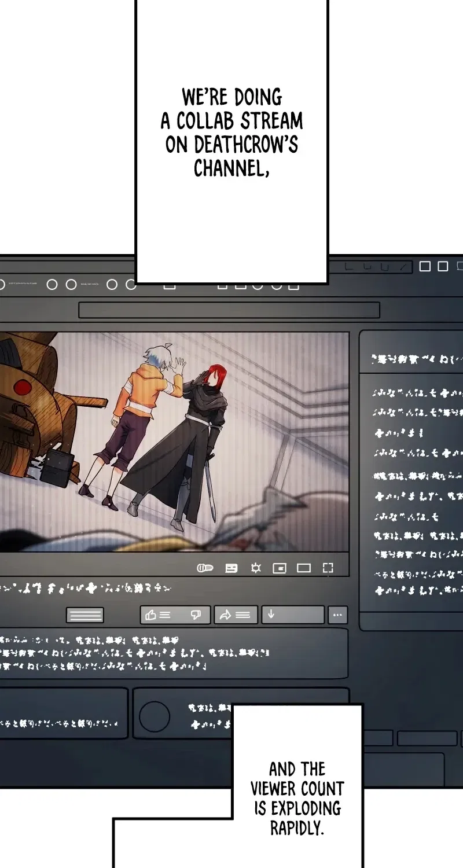
Task: Dislike the stream with the thumbs-down
Action: click(x=196, y=615)
